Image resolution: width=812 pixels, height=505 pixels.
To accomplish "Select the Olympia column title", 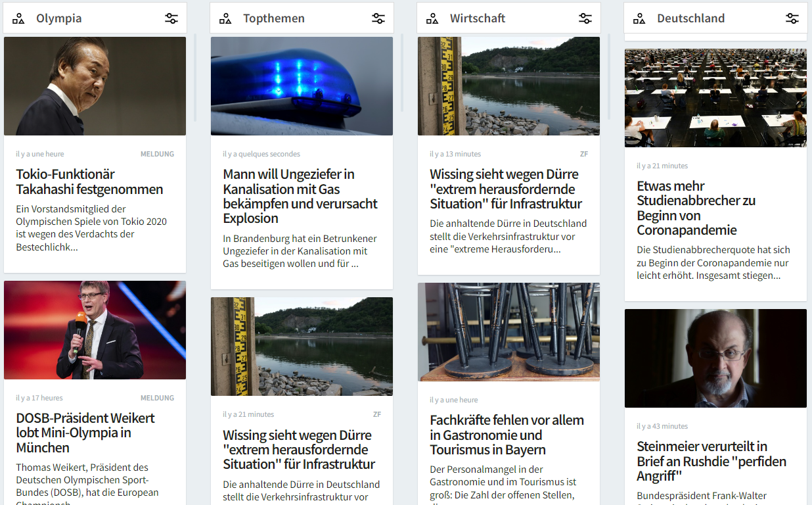I will pos(59,18).
